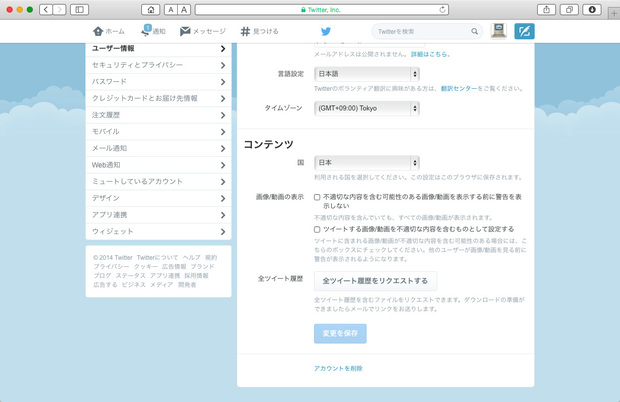
Task: Check ツイートする画像/動画を不適切 option
Action: coord(317,229)
